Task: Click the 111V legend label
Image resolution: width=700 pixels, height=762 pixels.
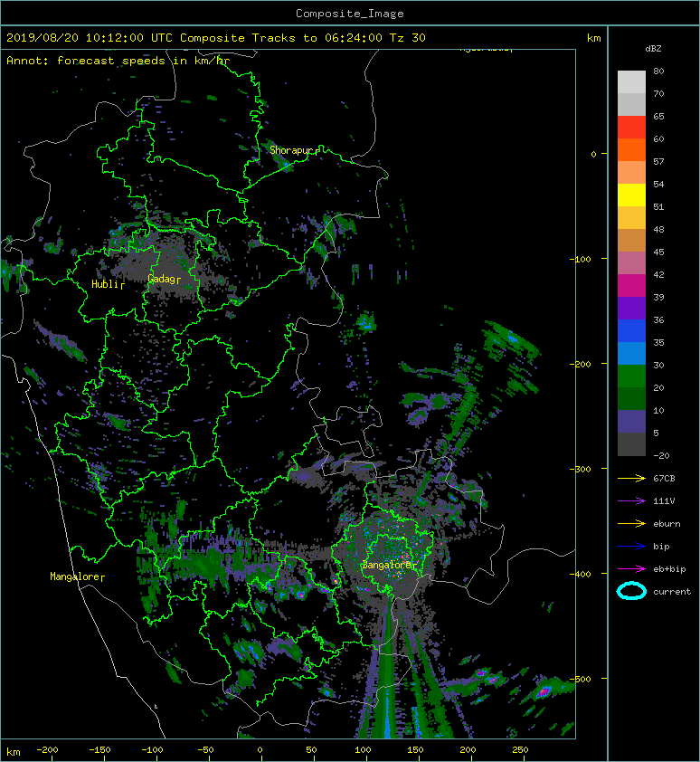Action: coord(664,501)
